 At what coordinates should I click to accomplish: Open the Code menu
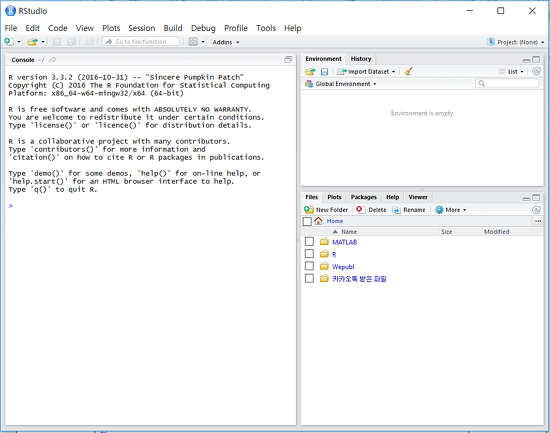point(58,28)
